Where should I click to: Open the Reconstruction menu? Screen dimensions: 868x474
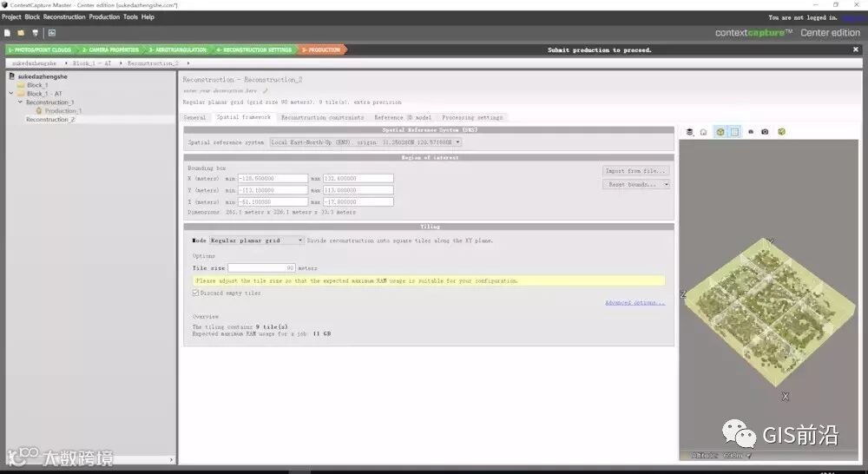click(x=64, y=17)
